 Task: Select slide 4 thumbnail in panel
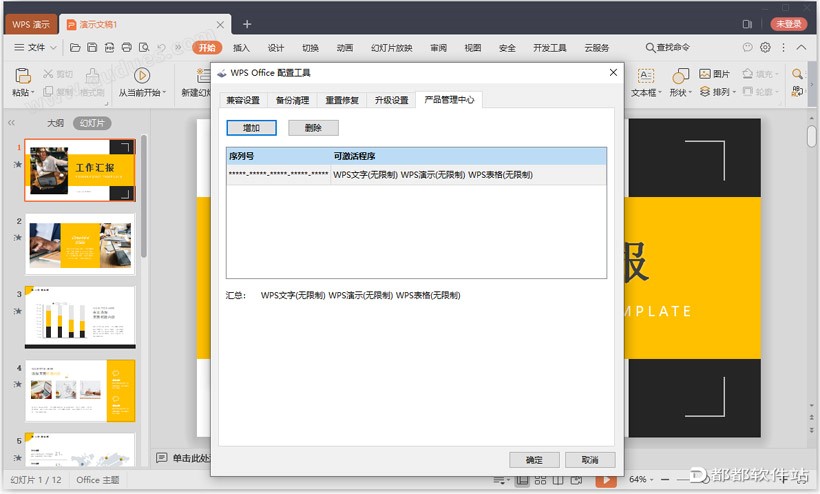click(80, 390)
